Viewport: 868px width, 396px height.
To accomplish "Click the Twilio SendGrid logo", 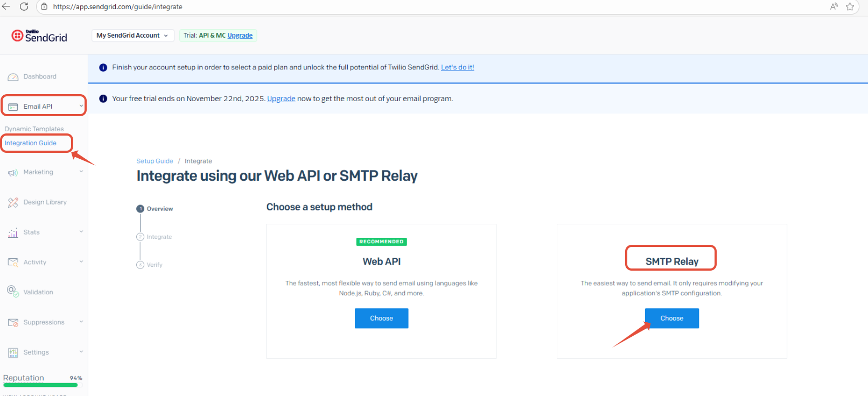I will (39, 36).
